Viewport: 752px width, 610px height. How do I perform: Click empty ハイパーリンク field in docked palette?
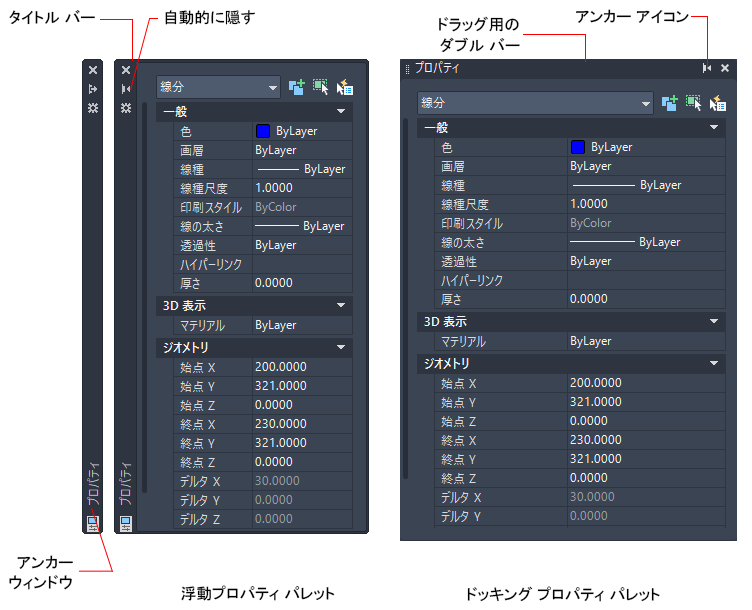pyautogui.click(x=646, y=280)
